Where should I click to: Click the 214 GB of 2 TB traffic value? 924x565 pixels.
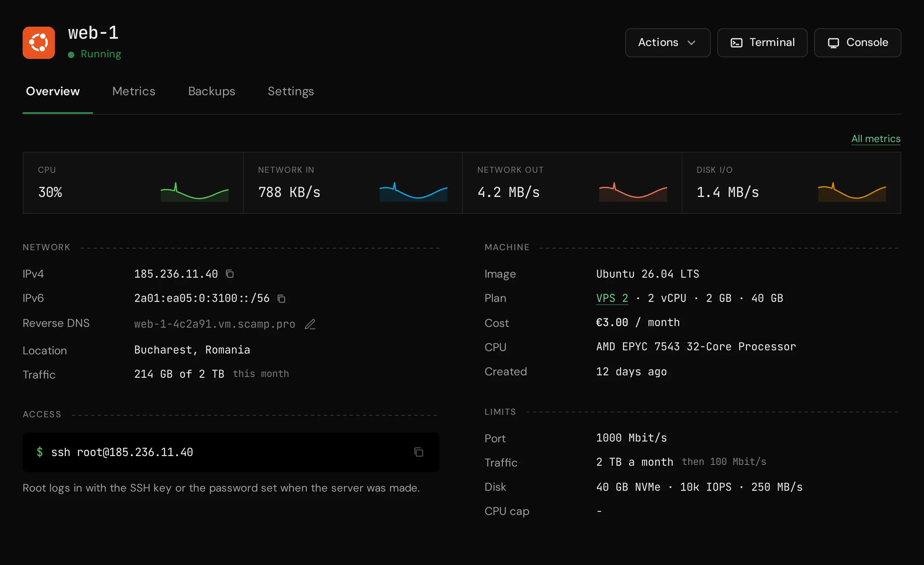179,374
